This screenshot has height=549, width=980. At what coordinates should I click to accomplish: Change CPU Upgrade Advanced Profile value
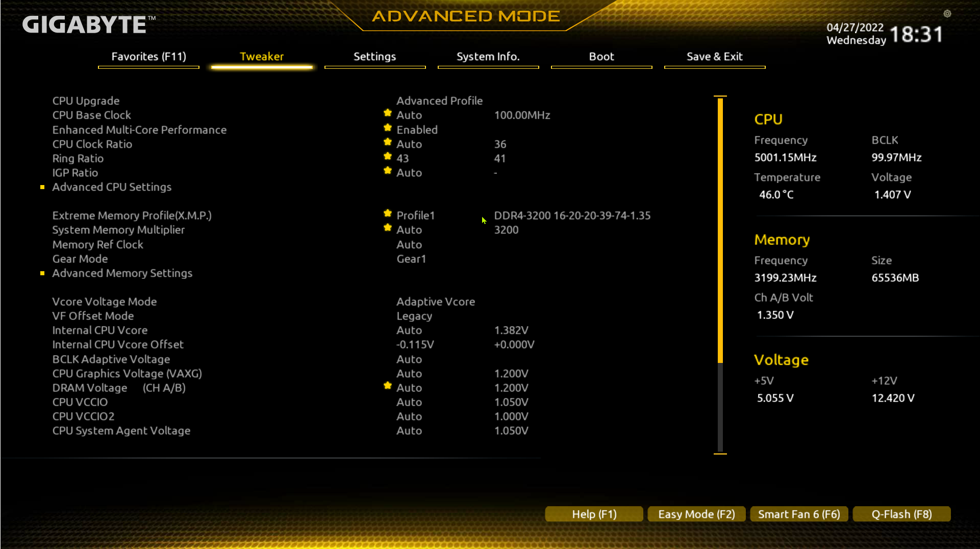coord(440,101)
